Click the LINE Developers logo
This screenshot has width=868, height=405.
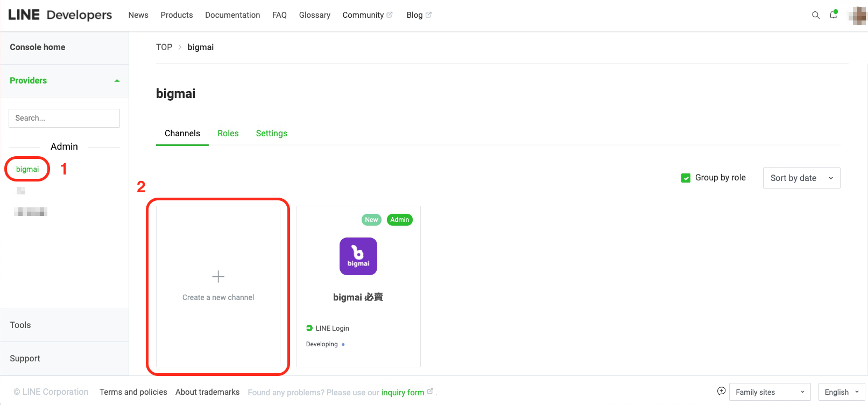(60, 15)
